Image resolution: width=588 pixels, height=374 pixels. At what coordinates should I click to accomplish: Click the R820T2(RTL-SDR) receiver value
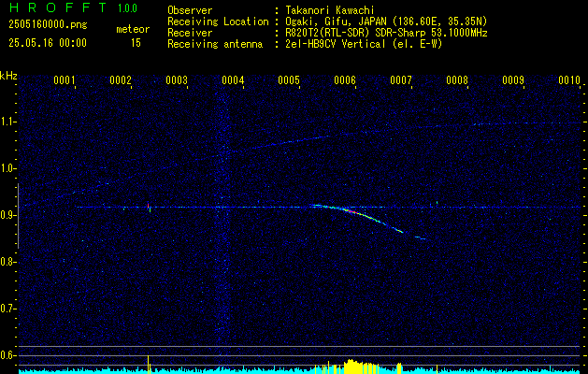coord(386,33)
